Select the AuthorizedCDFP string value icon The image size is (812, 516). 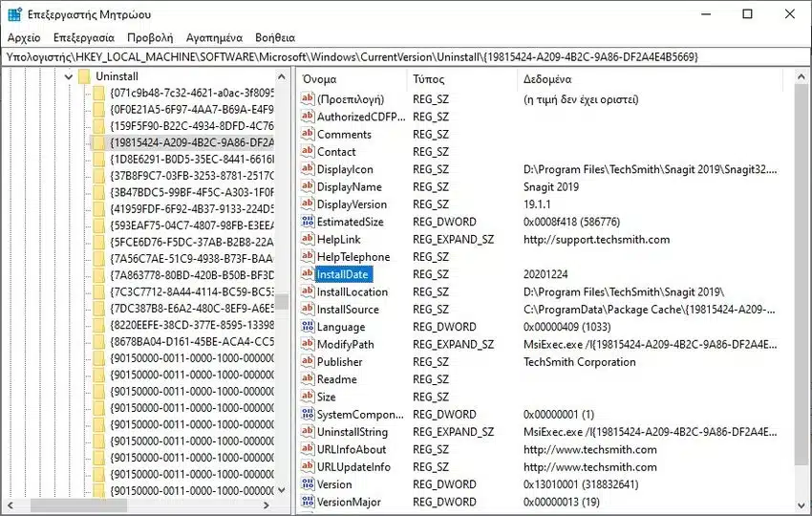coord(308,117)
